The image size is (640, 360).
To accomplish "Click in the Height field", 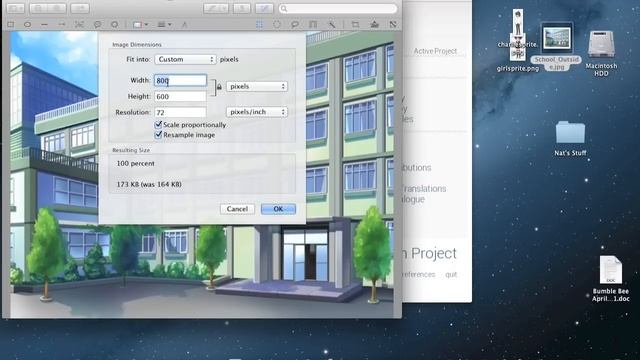I will pos(180,96).
